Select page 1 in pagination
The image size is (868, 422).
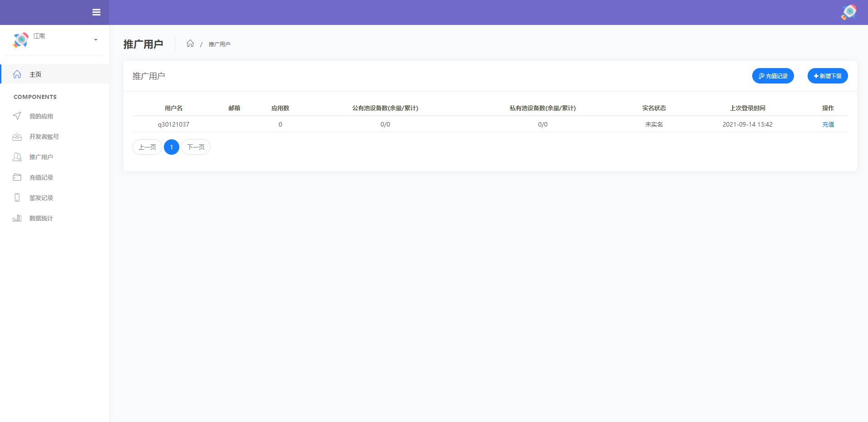[171, 147]
